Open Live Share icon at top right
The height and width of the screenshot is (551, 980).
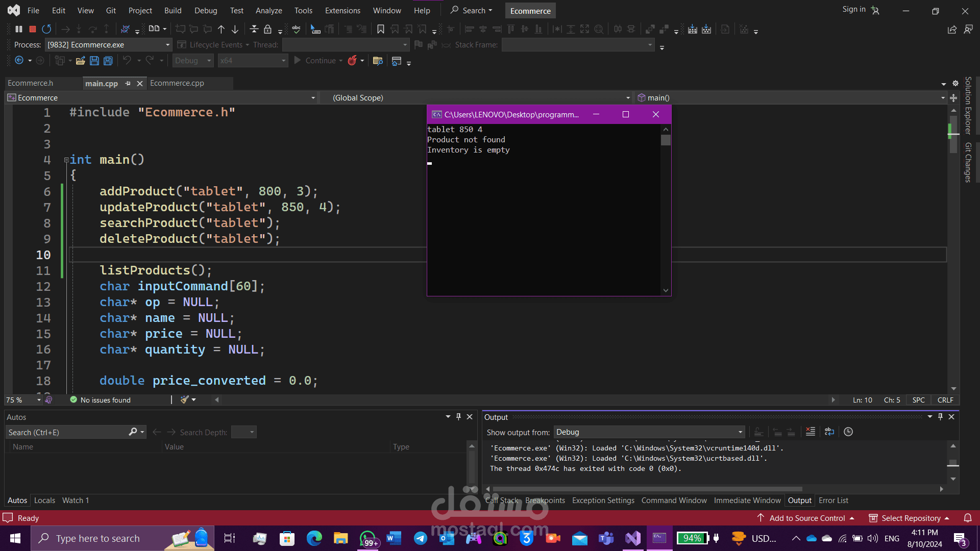952,29
